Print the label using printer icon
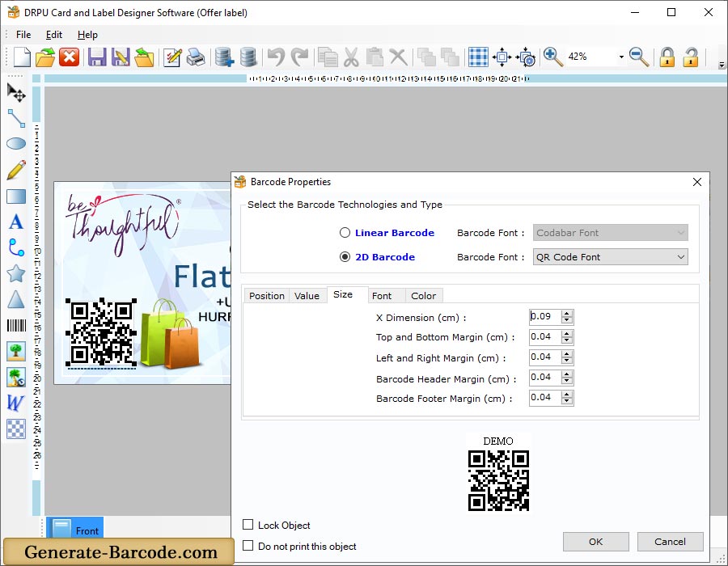Image resolution: width=728 pixels, height=566 pixels. point(196,57)
